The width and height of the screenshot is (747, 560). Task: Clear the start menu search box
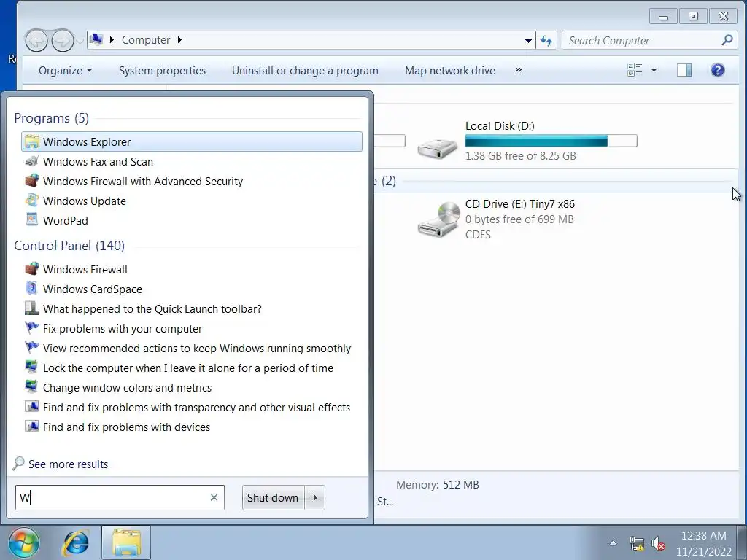pyautogui.click(x=214, y=497)
